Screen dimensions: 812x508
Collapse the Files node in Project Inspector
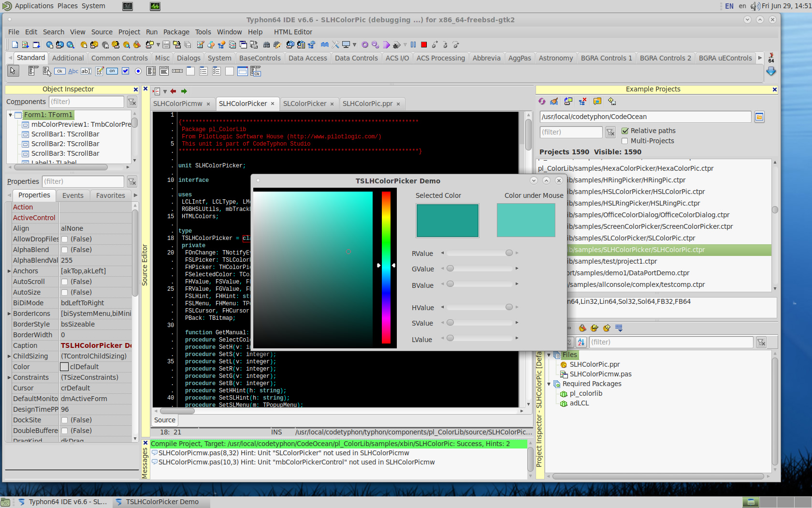[x=549, y=355]
